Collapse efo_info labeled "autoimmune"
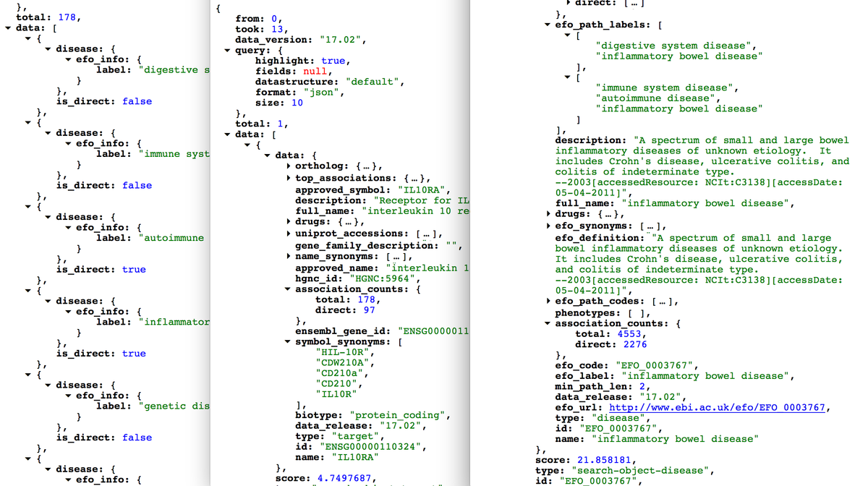 [69, 227]
